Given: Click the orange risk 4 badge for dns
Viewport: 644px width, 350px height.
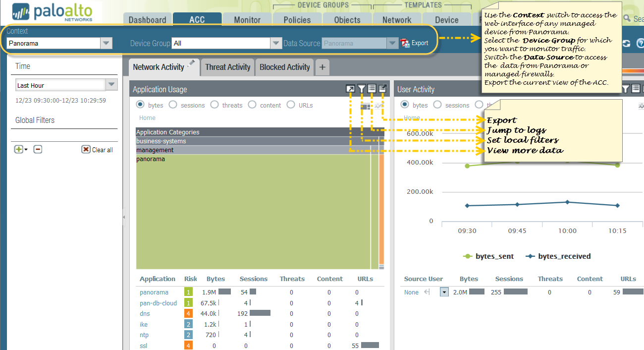Looking at the screenshot, I should point(188,314).
